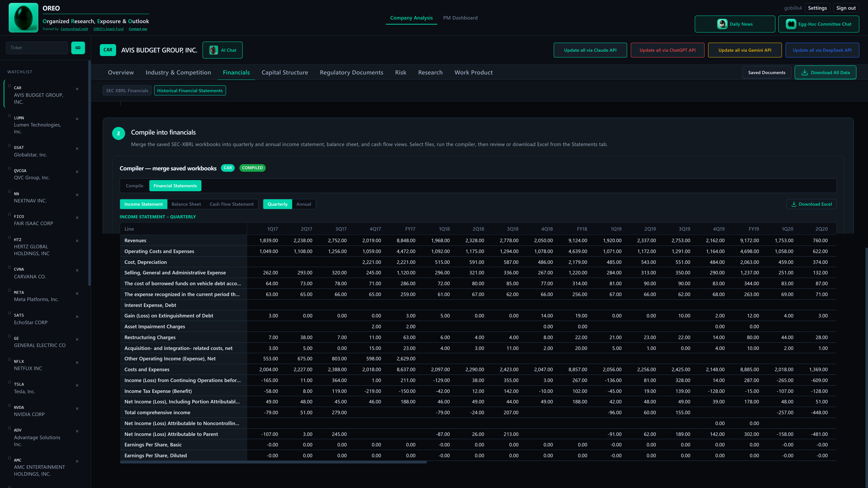Viewport: 868px width, 488px height.
Task: Click the Download All Data arrow icon
Action: [x=805, y=72]
